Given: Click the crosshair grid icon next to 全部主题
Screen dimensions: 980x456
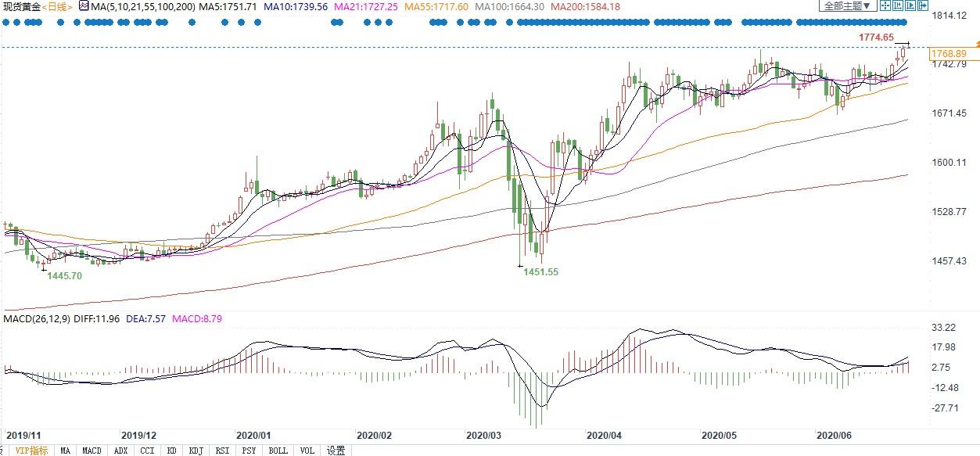Looking at the screenshot, I should (885, 5).
